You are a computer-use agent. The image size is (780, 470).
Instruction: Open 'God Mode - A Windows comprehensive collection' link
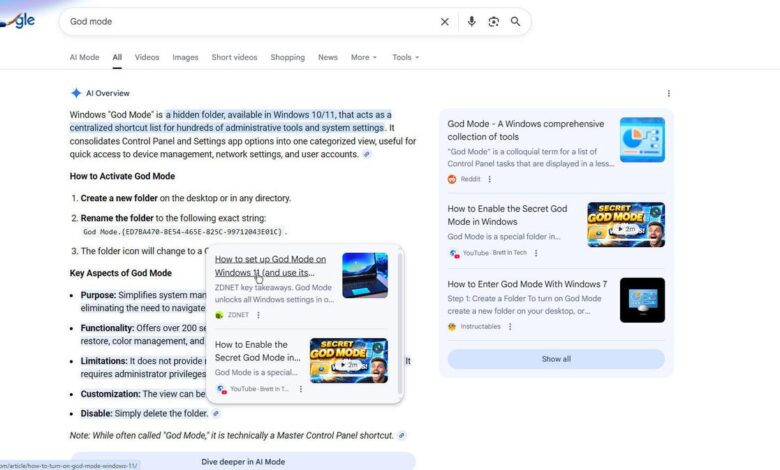(x=526, y=130)
